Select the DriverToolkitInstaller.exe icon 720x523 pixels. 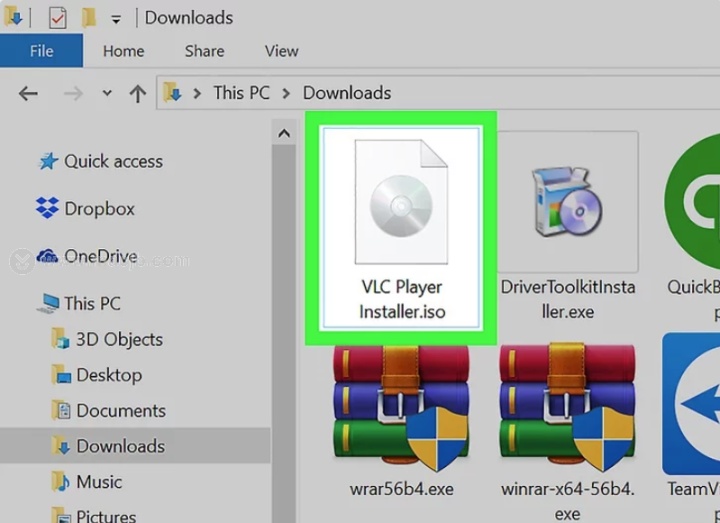(568, 202)
